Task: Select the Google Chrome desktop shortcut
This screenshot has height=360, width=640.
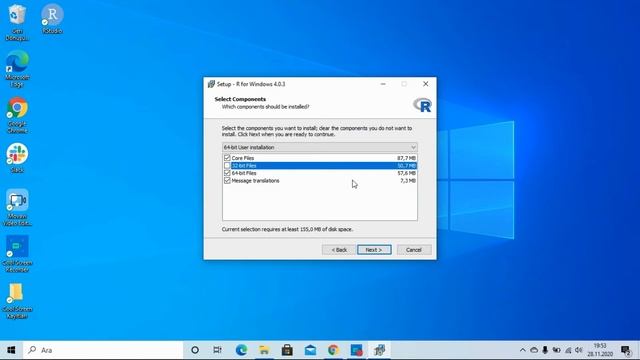Action: click(x=17, y=115)
